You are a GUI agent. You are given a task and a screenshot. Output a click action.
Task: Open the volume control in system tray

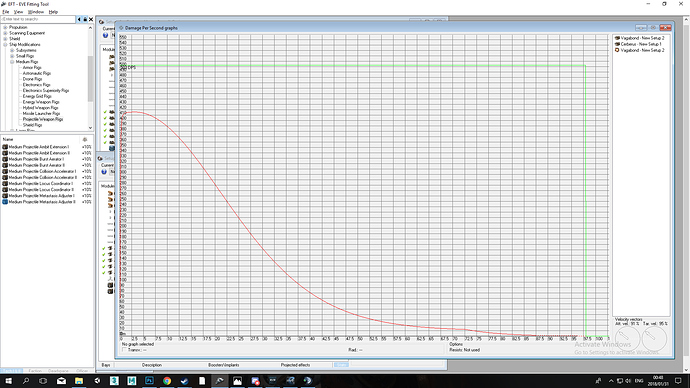point(628,381)
